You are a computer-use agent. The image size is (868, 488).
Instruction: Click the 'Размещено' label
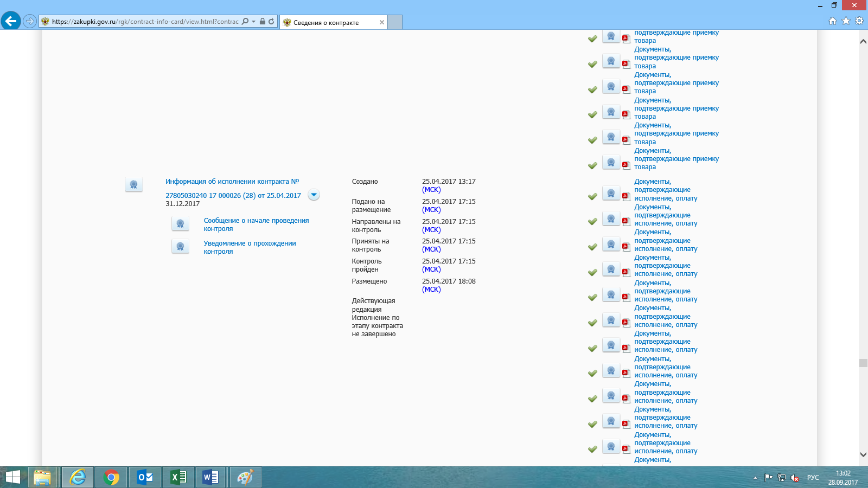369,281
